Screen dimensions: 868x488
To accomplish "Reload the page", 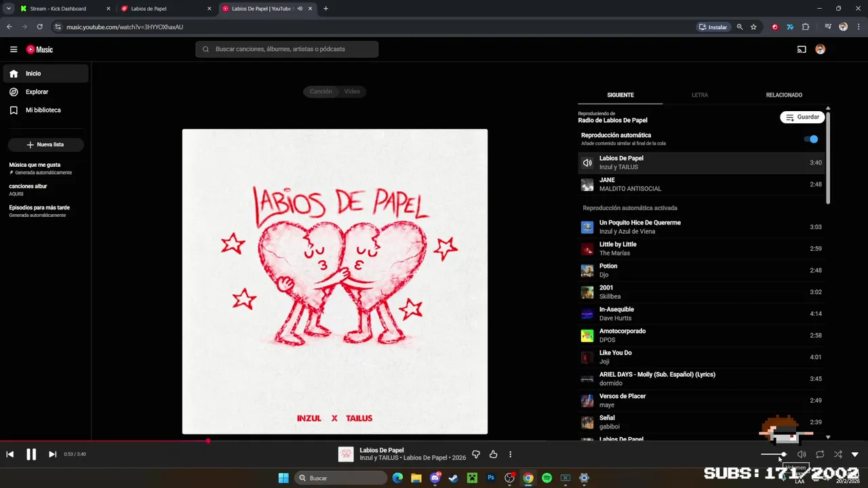I will 40,27.
